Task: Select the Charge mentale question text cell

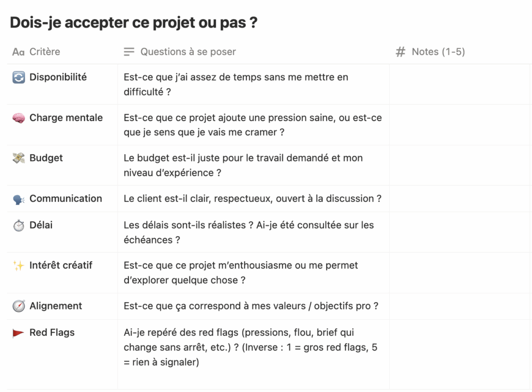Action: click(252, 125)
